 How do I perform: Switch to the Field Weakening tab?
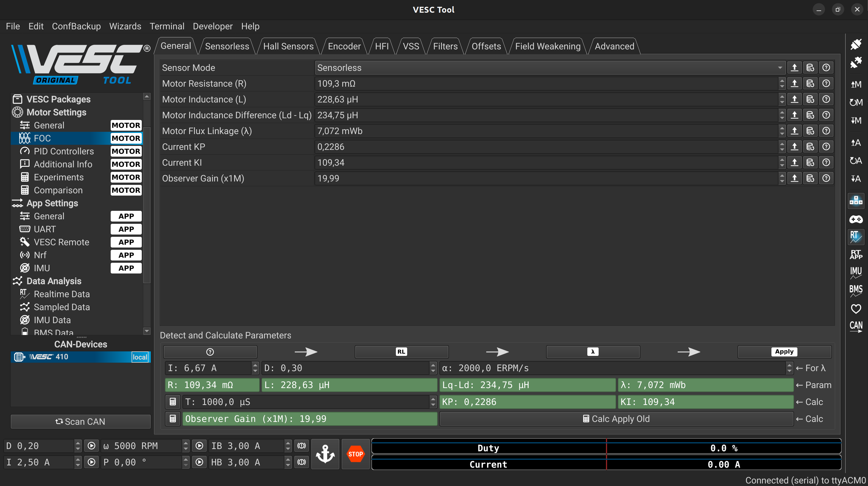[548, 46]
